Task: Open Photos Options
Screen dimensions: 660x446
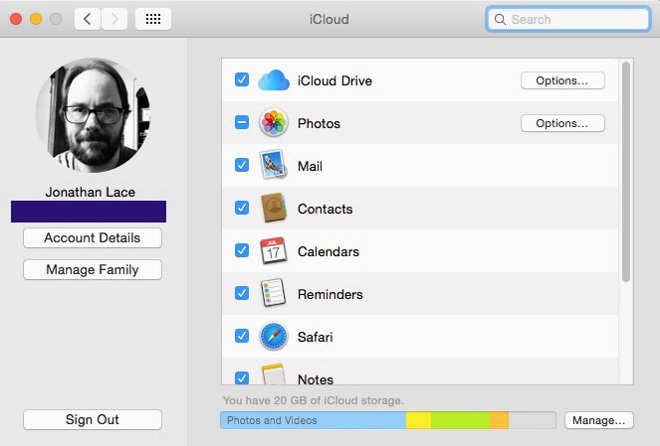Action: (562, 123)
